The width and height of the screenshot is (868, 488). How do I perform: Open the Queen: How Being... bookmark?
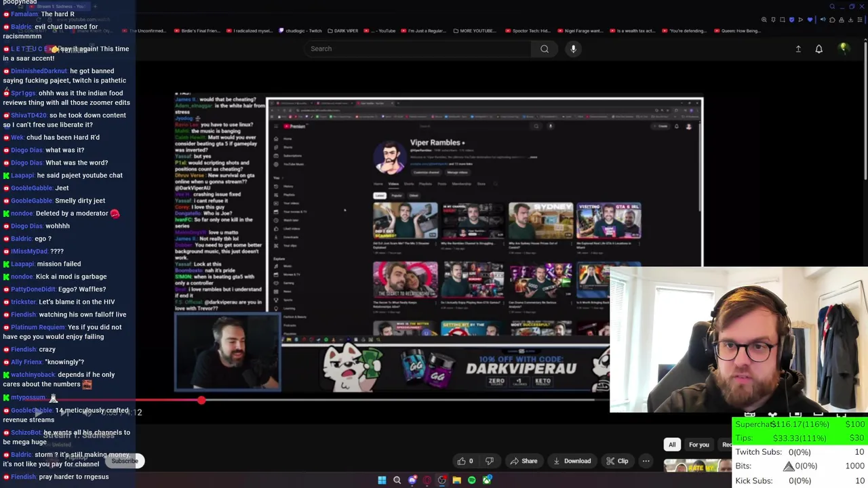point(736,30)
